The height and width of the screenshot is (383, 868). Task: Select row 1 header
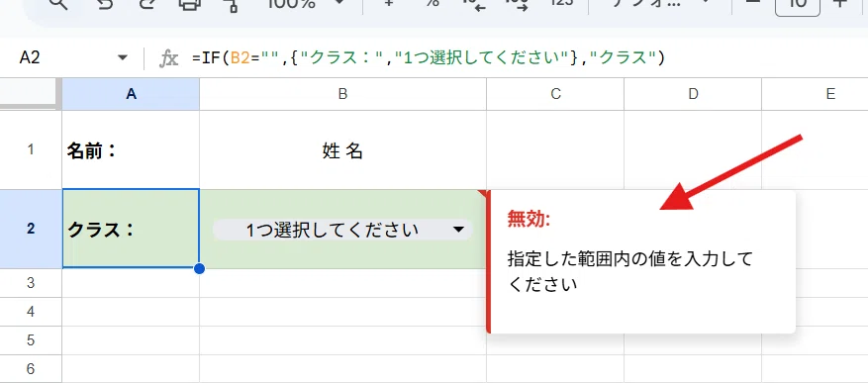[x=31, y=149]
